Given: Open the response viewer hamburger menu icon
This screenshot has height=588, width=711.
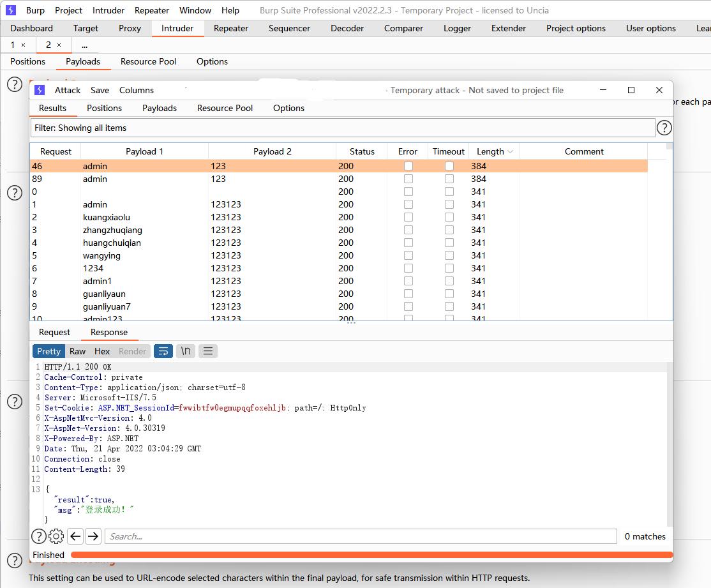Looking at the screenshot, I should coord(208,351).
